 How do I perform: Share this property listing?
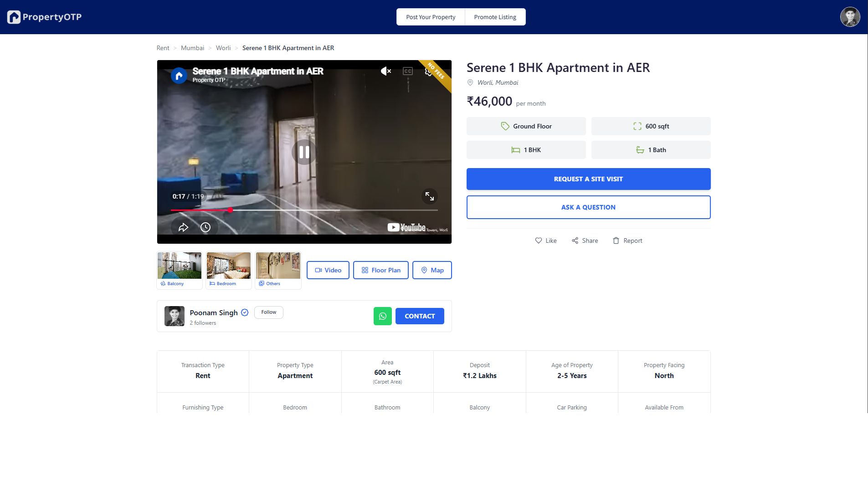pyautogui.click(x=585, y=240)
